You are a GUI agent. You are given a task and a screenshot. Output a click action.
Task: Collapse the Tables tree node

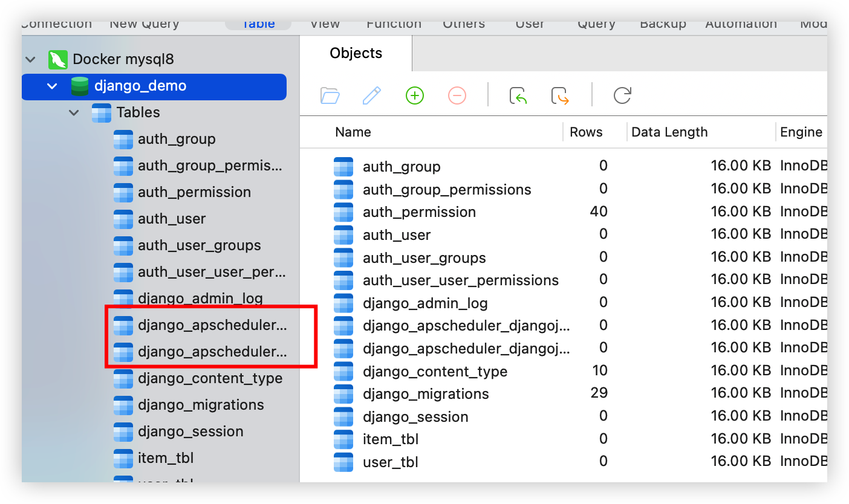tap(74, 112)
